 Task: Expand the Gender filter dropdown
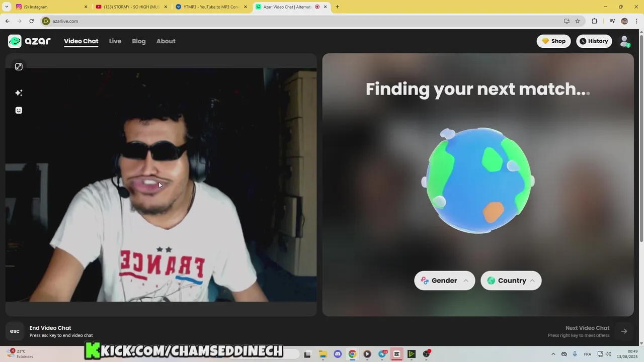[x=444, y=281]
